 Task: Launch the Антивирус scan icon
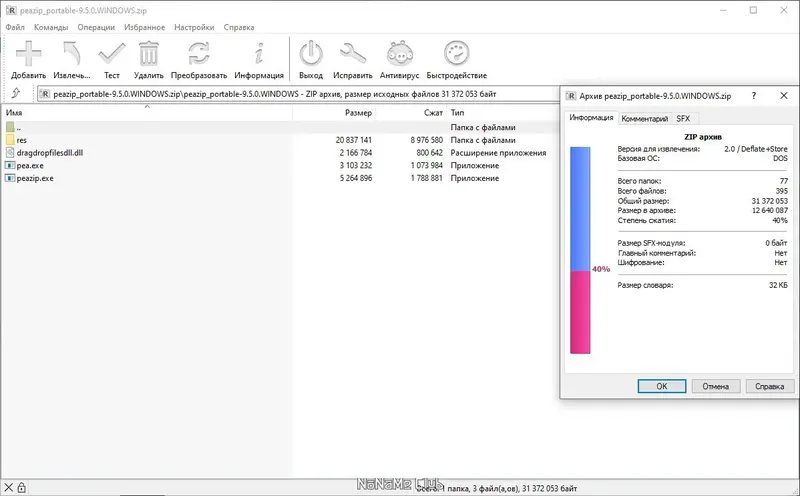(x=399, y=54)
